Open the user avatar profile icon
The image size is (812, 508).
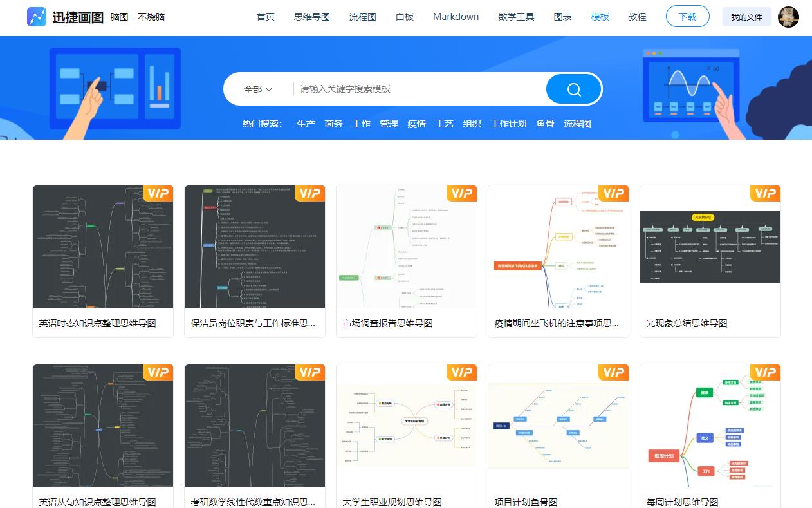coord(789,17)
